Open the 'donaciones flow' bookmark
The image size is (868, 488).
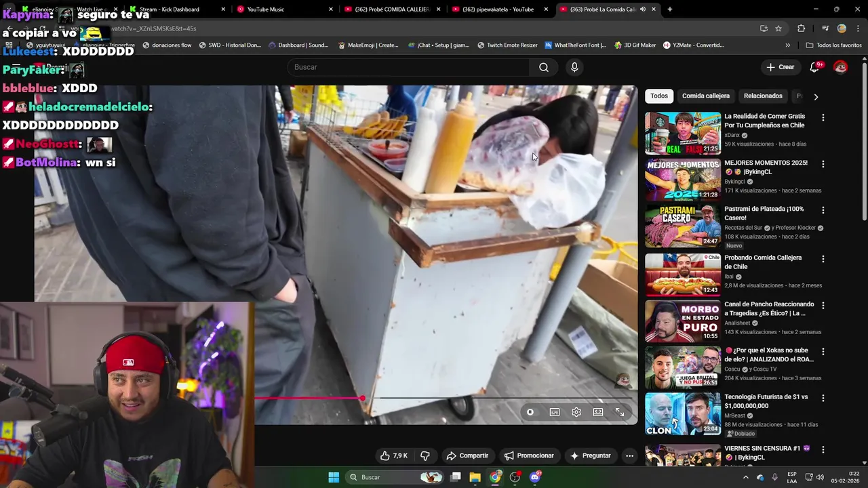click(x=167, y=45)
